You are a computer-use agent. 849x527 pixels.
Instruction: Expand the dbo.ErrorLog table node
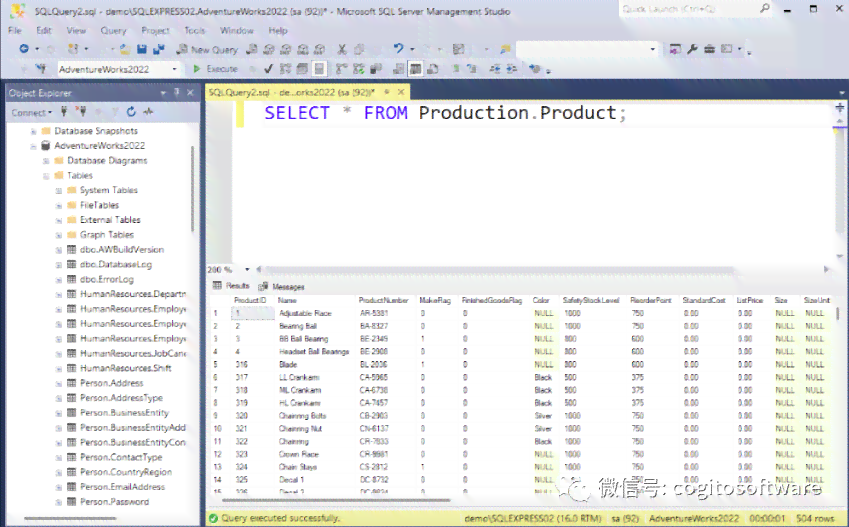click(58, 279)
